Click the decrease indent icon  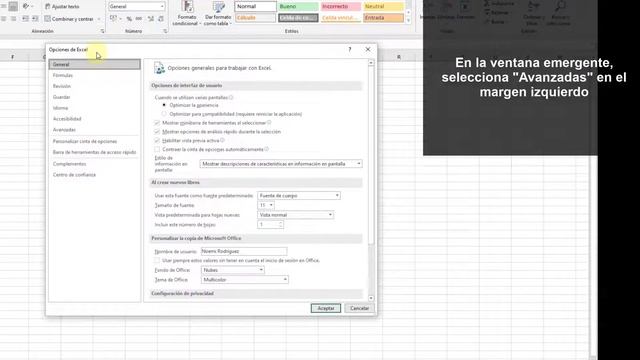(x=25, y=19)
